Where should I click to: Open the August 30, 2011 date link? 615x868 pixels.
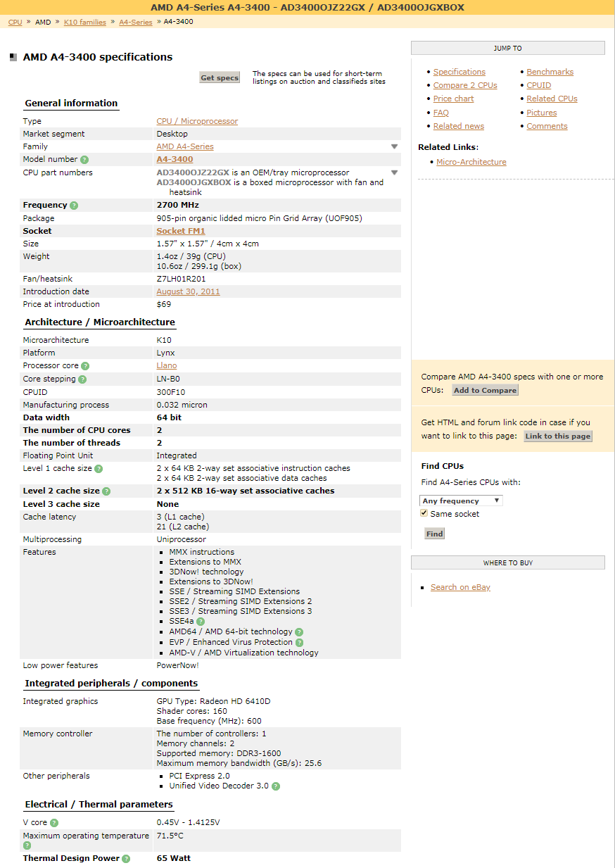click(x=188, y=291)
